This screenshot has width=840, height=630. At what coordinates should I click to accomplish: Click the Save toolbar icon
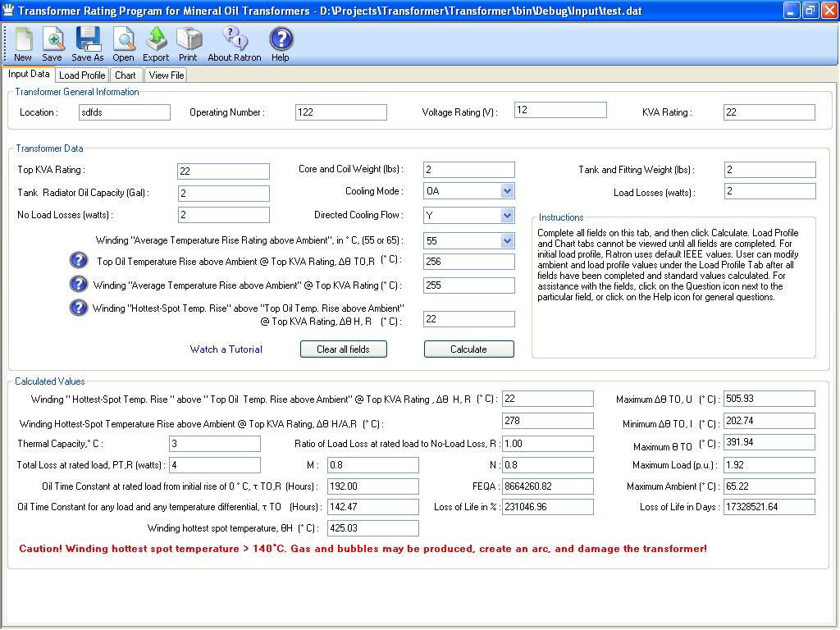click(x=52, y=44)
